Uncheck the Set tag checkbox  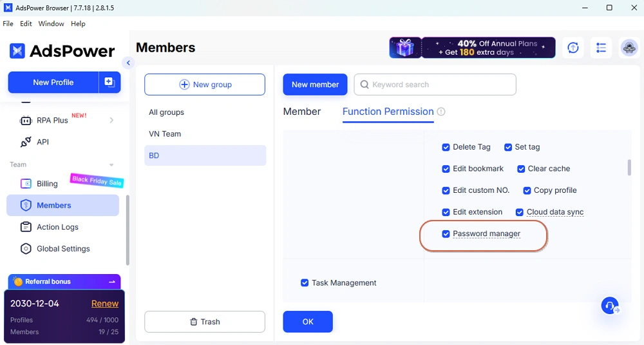[x=508, y=147]
